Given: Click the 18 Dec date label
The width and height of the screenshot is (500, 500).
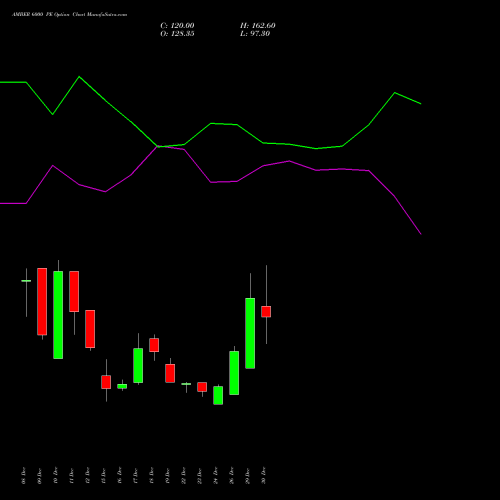Looking at the screenshot, I should click(x=151, y=475).
